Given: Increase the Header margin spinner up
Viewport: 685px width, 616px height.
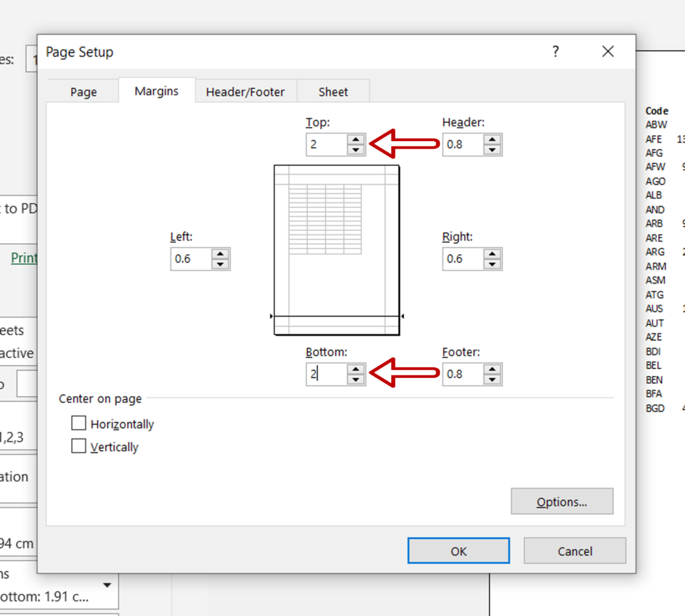Looking at the screenshot, I should point(492,140).
